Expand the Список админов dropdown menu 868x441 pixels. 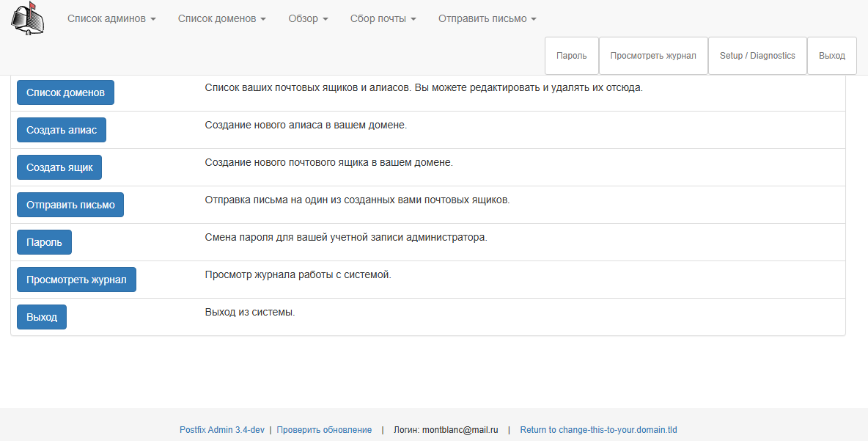tap(111, 18)
